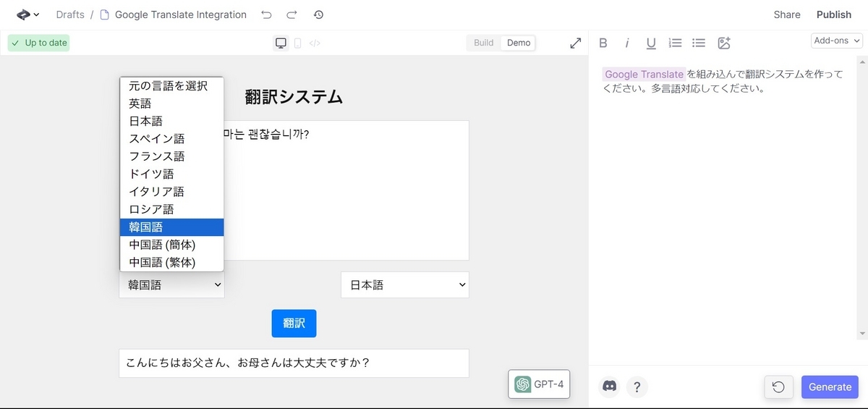Image resolution: width=868 pixels, height=409 pixels.
Task: Open help question mark
Action: pos(637,387)
